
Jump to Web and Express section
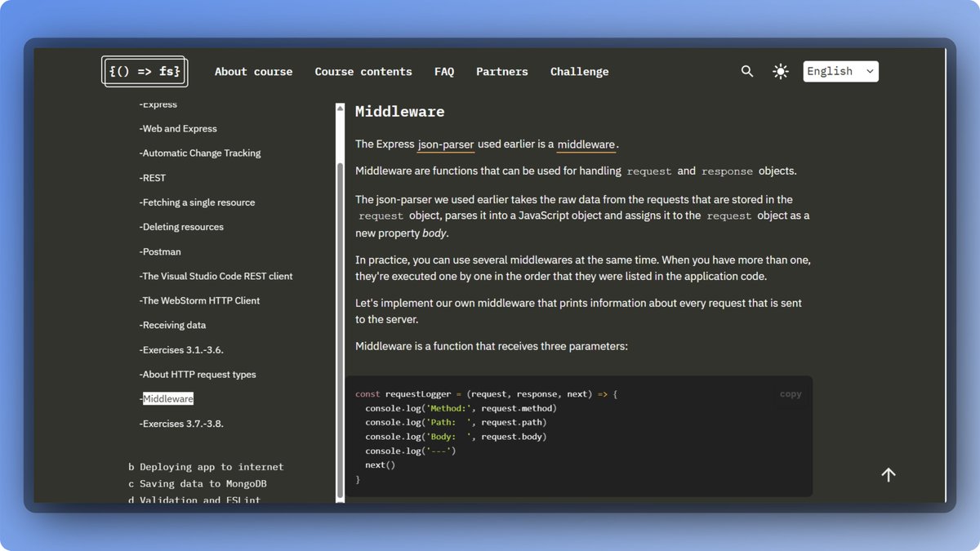[178, 129]
